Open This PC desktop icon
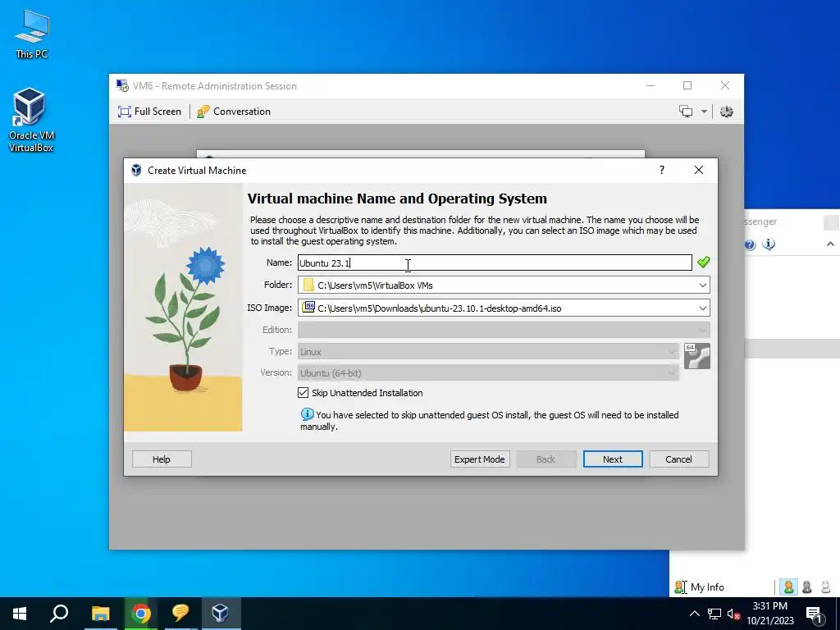 click(x=32, y=34)
